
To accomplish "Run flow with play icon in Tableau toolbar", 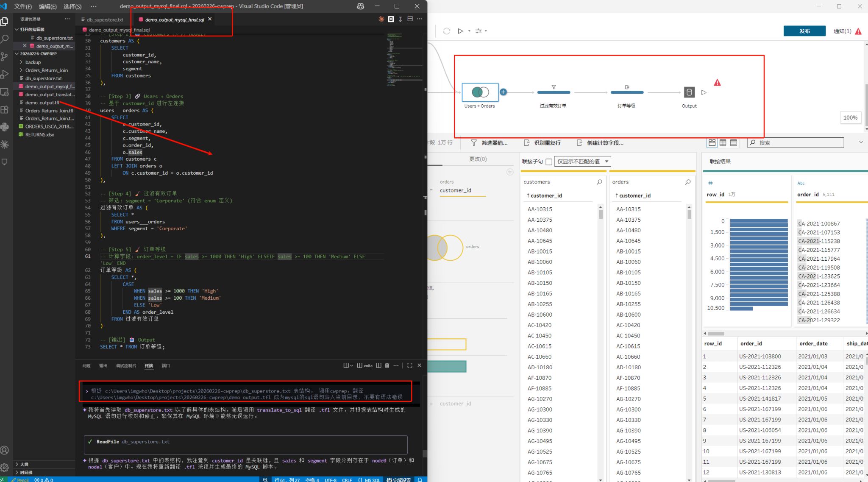I will (x=460, y=31).
